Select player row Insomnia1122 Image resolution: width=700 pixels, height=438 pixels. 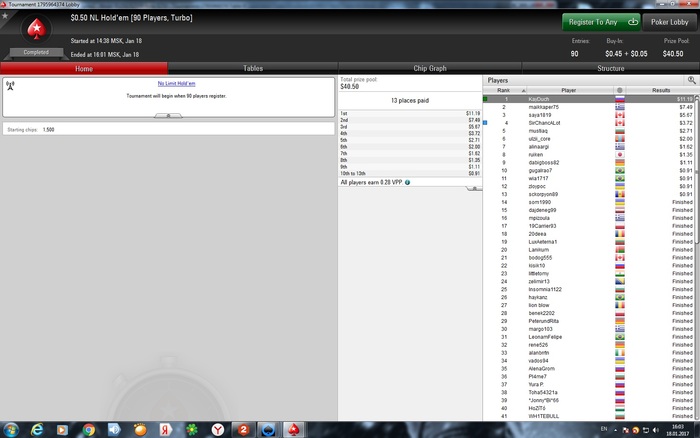[x=588, y=289]
